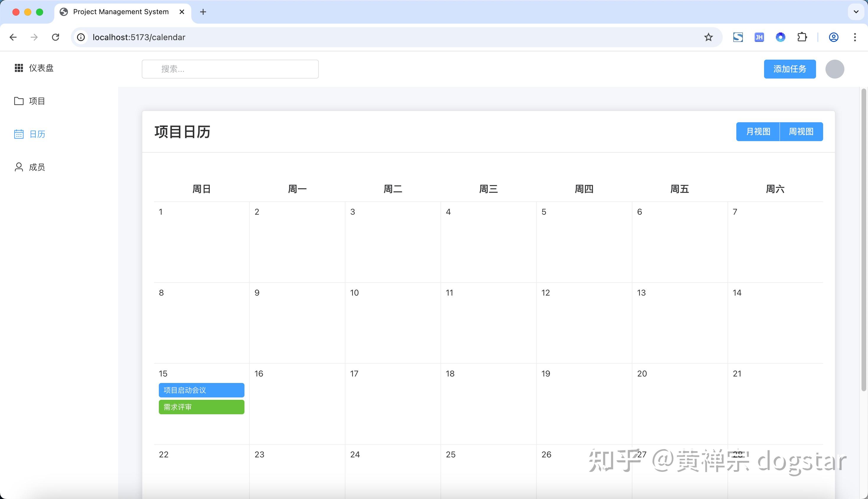The image size is (868, 499).
Task: Open the 成员 menu item
Action: click(x=37, y=167)
